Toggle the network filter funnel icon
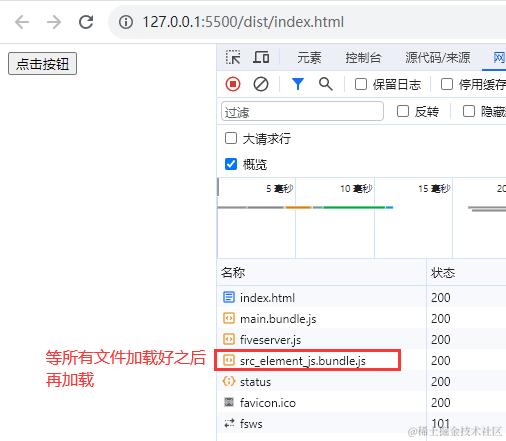The image size is (506, 441). [x=298, y=84]
